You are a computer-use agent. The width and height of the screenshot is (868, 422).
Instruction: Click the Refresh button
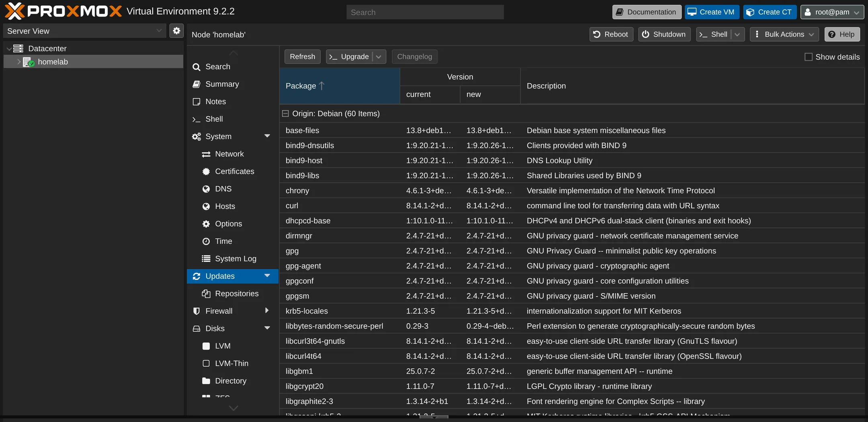click(302, 57)
